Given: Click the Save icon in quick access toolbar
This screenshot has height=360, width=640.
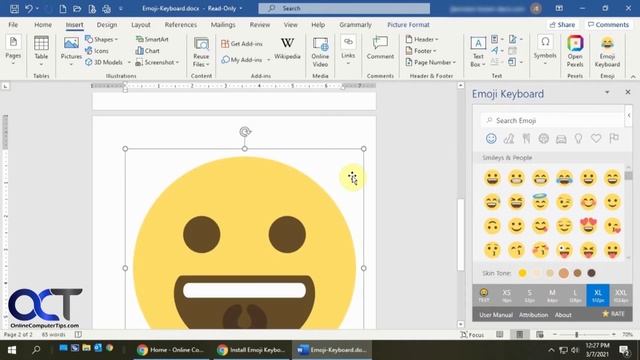Looking at the screenshot, I should click(x=14, y=8).
